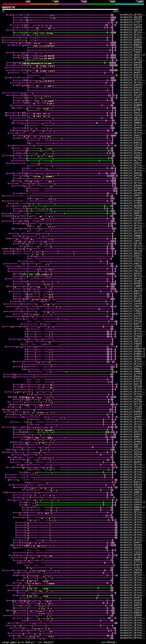Select the UniRef100_C1EFP7 label
The width and height of the screenshot is (146, 644).
(131, 98)
